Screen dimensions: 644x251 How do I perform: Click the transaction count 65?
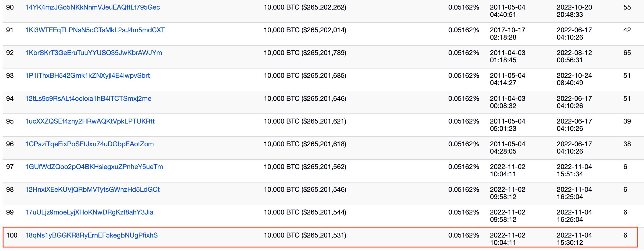(x=627, y=53)
